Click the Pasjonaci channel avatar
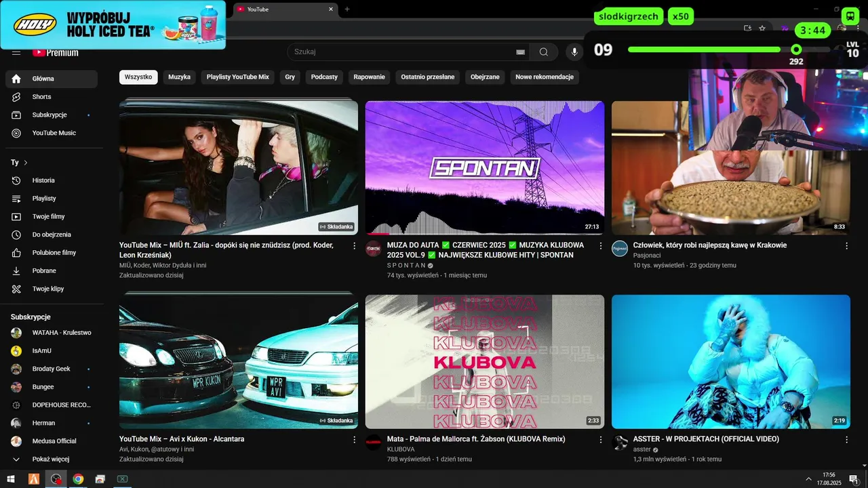The width and height of the screenshot is (868, 488). click(620, 248)
